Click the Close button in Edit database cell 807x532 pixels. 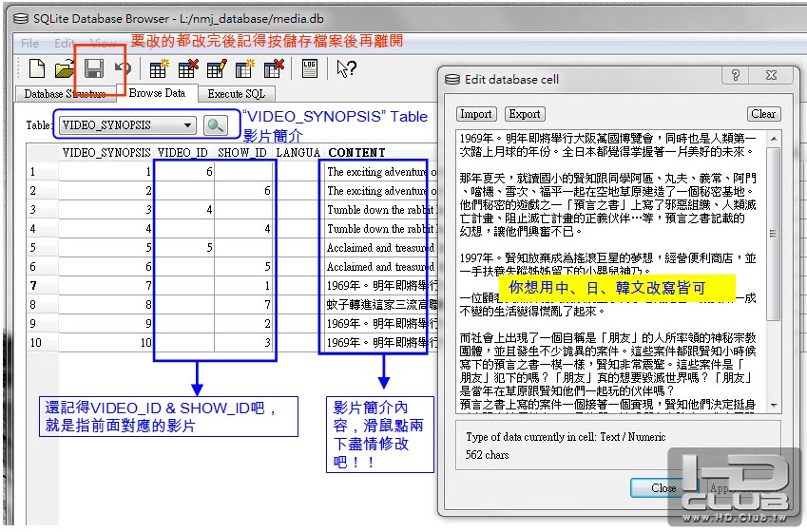663,487
